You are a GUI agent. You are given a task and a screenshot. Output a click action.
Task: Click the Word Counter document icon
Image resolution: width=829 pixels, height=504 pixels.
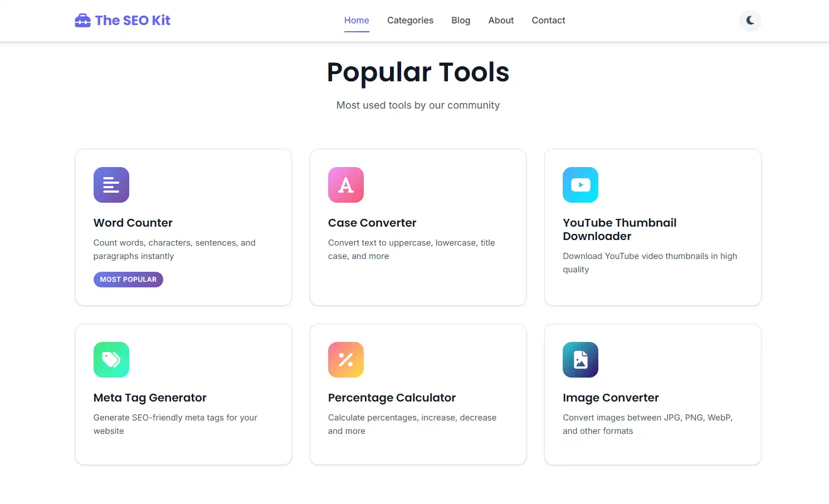click(x=111, y=184)
